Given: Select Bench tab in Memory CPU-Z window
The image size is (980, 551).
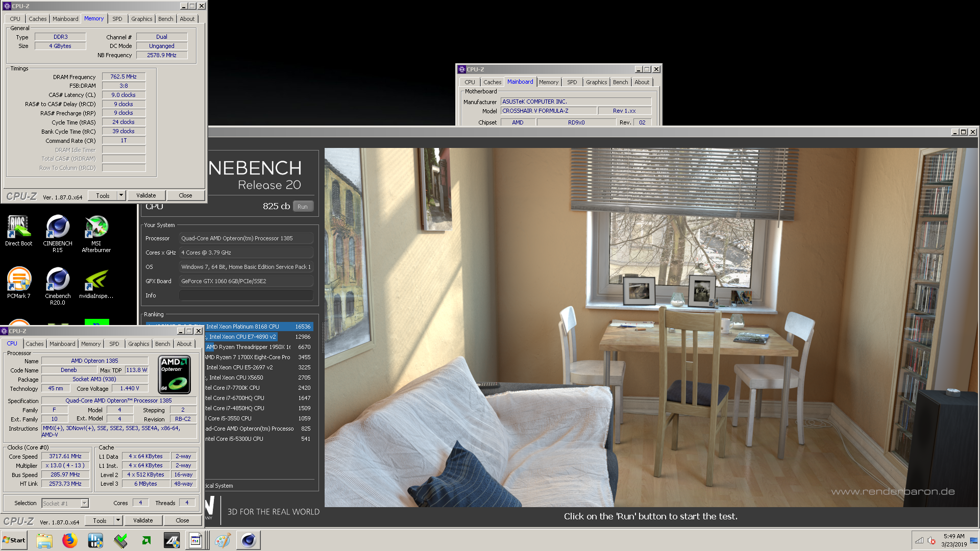Looking at the screenshot, I should 166,19.
